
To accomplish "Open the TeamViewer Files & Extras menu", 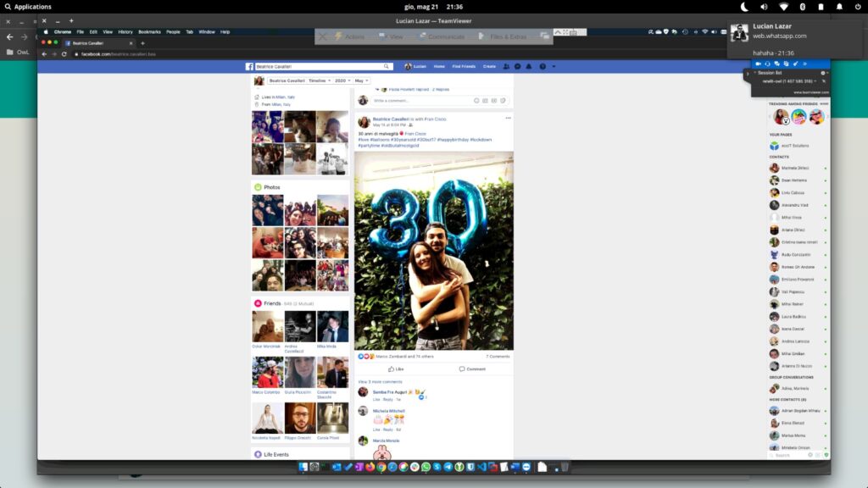I will [503, 36].
